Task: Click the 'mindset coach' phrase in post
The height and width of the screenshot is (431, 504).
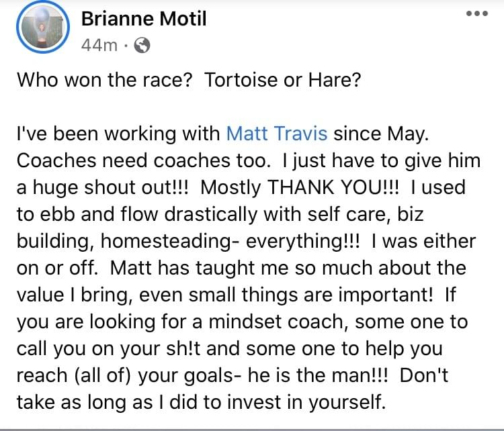Action: pos(276,322)
